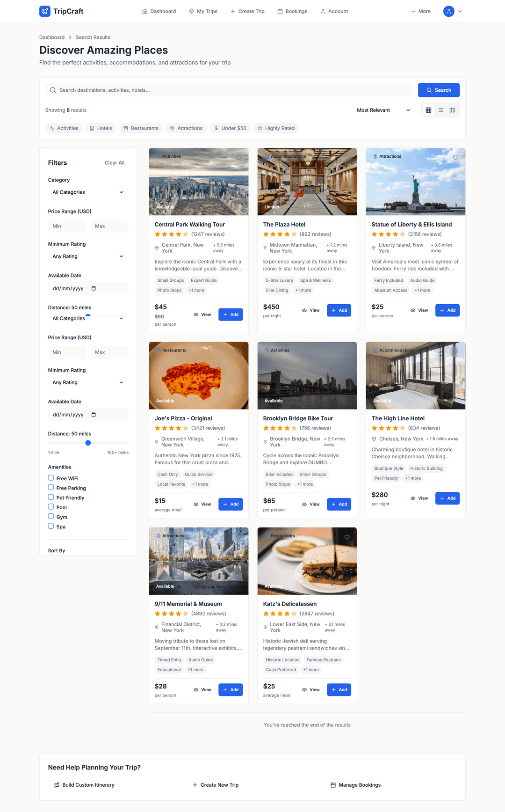Image resolution: width=505 pixels, height=812 pixels.
Task: Click location pin beside Chelsea, New York
Action: 374,439
